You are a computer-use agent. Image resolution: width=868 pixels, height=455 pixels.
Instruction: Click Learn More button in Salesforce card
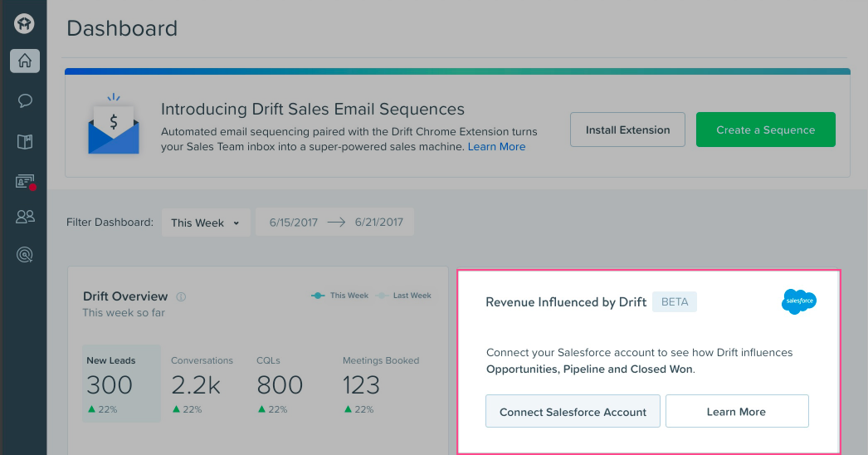coord(737,411)
